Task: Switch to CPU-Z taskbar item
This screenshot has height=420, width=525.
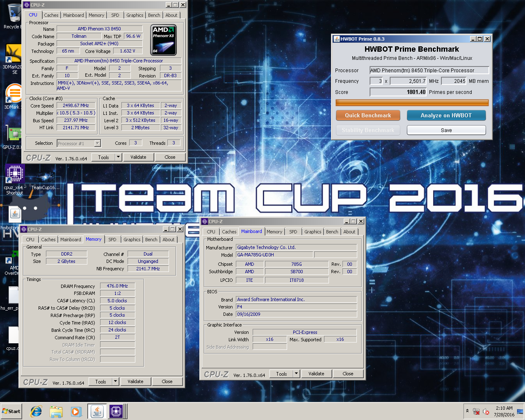Action: coord(116,411)
